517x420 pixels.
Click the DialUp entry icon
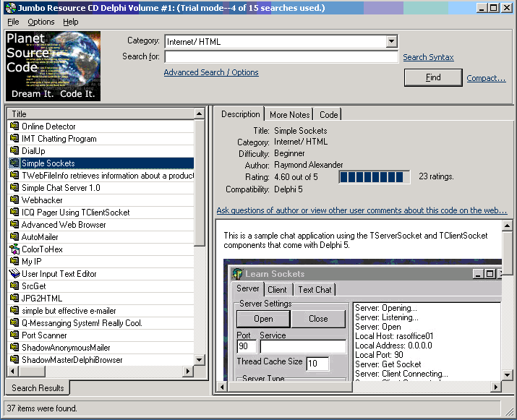(14, 150)
